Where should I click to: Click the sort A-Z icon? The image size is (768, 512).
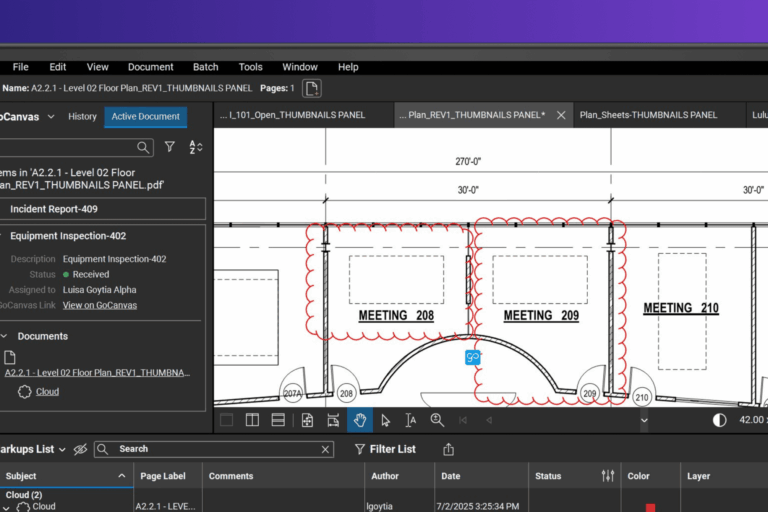(196, 147)
